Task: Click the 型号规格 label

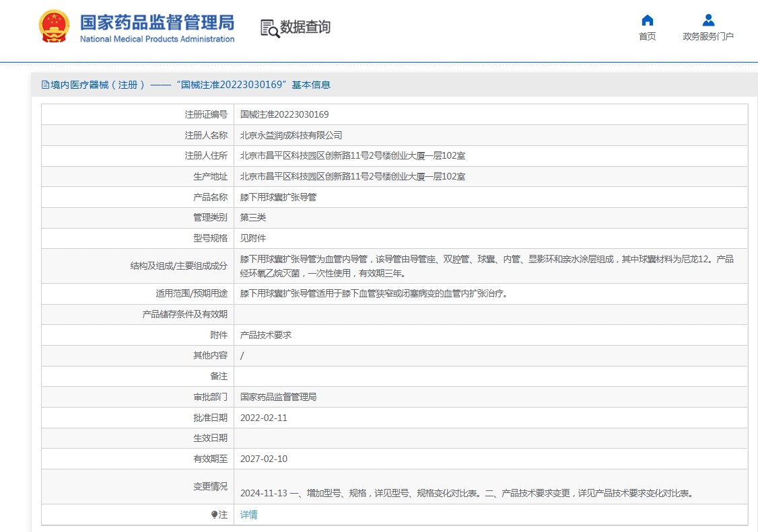Action: (x=210, y=238)
